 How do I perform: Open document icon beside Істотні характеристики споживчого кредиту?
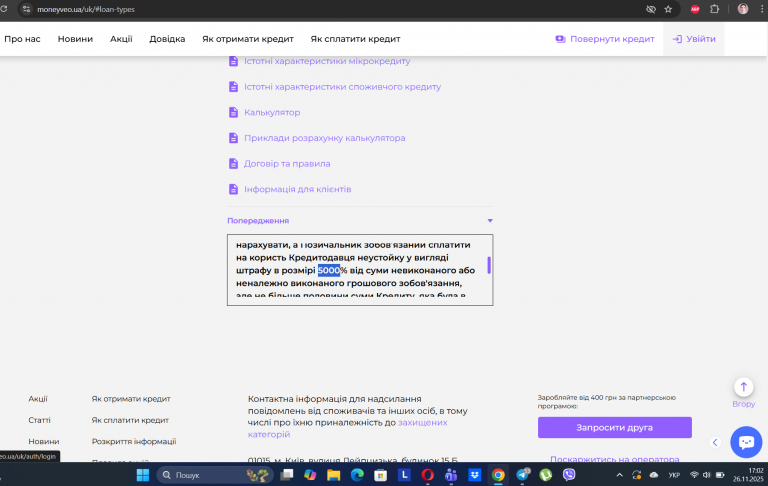(x=234, y=87)
